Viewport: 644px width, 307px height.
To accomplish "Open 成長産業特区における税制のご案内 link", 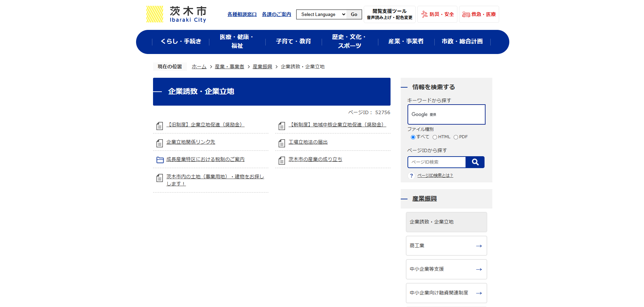I will (x=205, y=159).
